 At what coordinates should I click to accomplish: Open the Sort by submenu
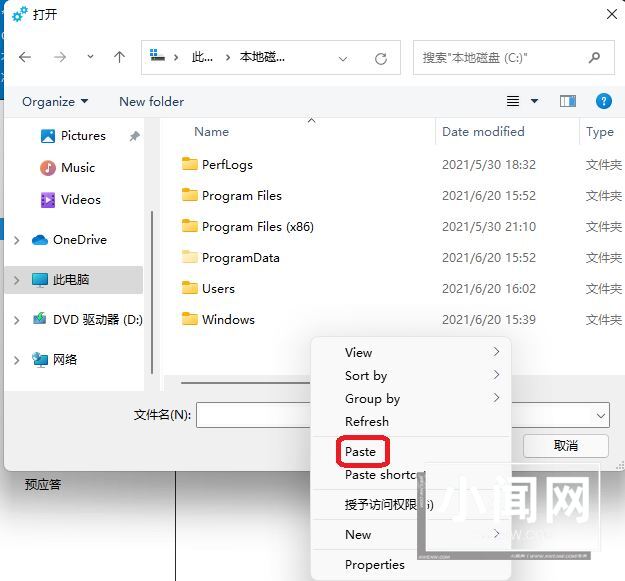[411, 375]
